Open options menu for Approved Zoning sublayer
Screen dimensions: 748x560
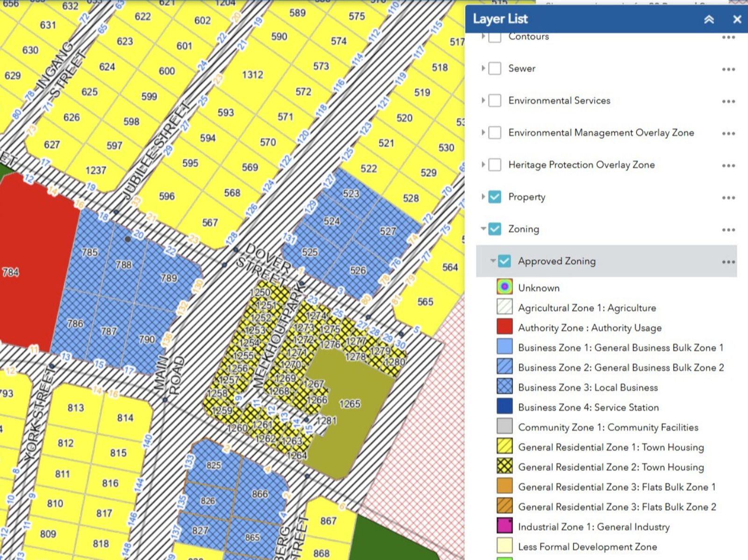pyautogui.click(x=728, y=262)
